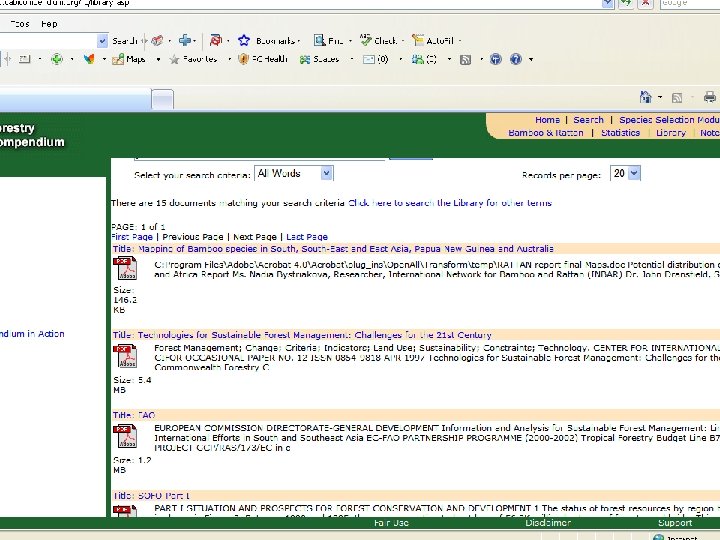Screen dimensions: 720x540
Task: Open the Favorites star toolbar item
Action: tap(193, 59)
